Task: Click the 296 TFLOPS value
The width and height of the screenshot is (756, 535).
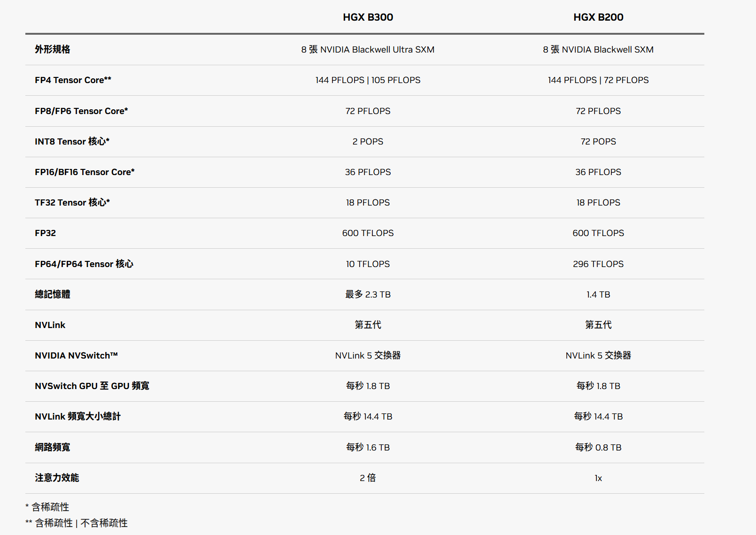Action: coord(598,264)
